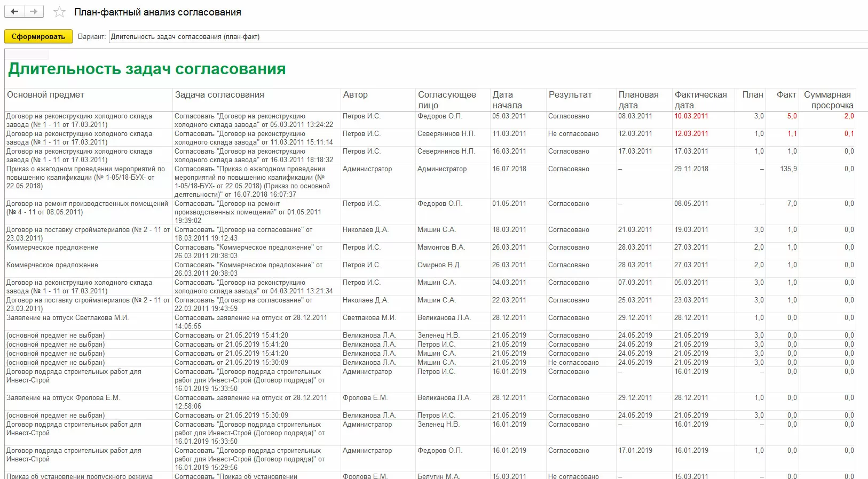
Task: Click red Факт value 5,0
Action: point(792,116)
